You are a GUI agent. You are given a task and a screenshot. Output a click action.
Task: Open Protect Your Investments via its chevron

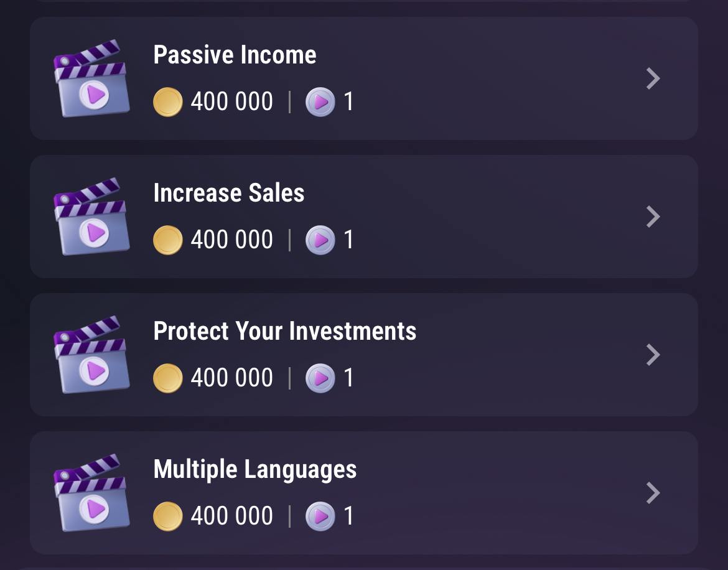pos(653,355)
